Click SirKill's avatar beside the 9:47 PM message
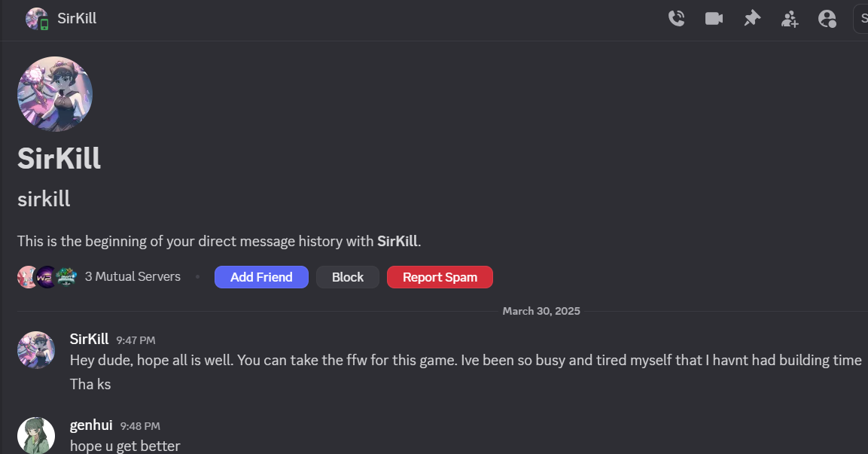Image resolution: width=868 pixels, height=454 pixels. coord(36,350)
